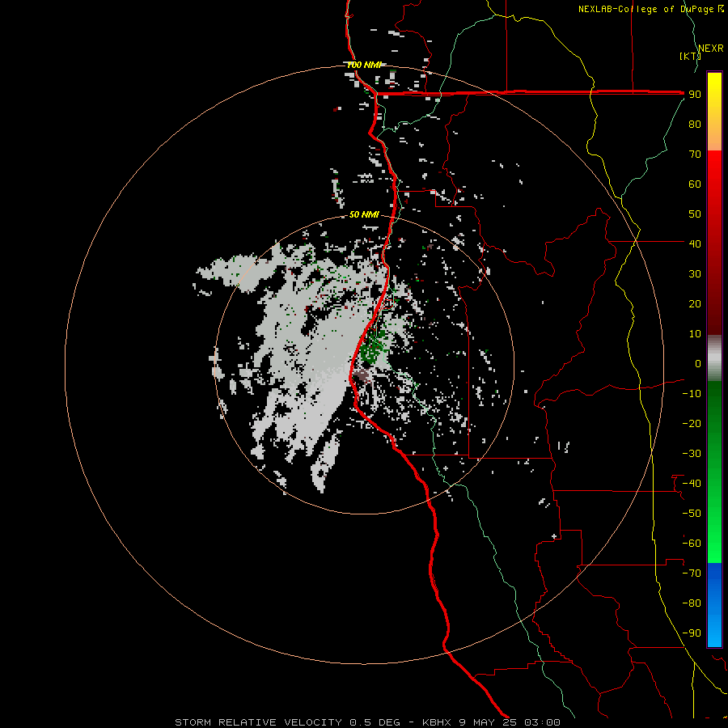This screenshot has width=728, height=728.
Task: Click the -40 value on velocity scale
Action: click(692, 484)
